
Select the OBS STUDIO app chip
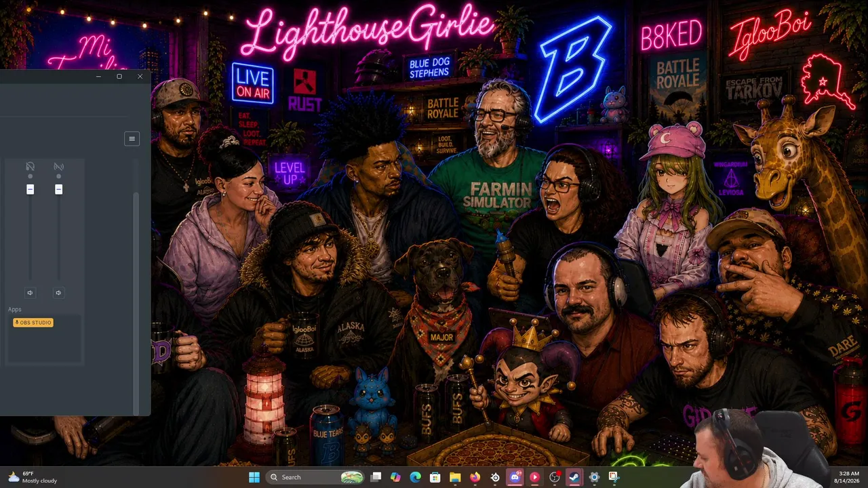point(33,323)
